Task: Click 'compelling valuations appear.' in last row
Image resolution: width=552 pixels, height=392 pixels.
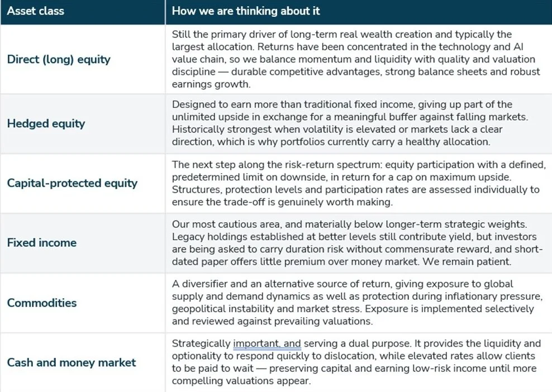Action: pos(241,381)
